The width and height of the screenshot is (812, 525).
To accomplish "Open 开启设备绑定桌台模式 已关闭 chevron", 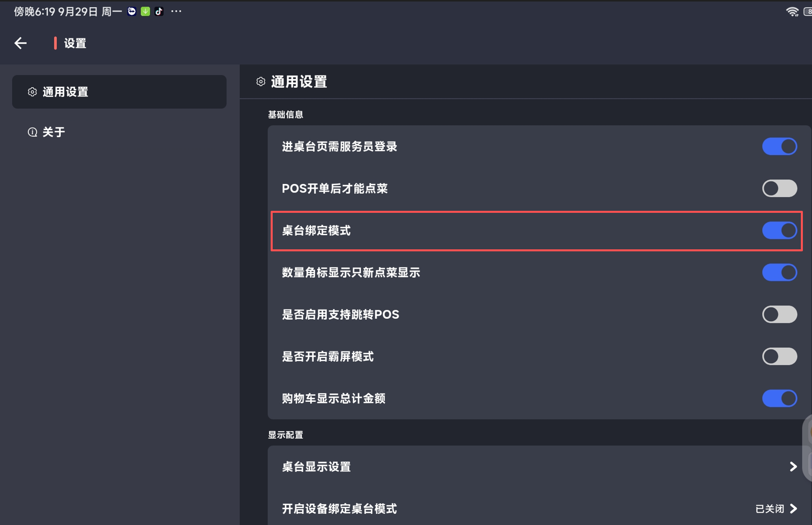I will [x=793, y=509].
